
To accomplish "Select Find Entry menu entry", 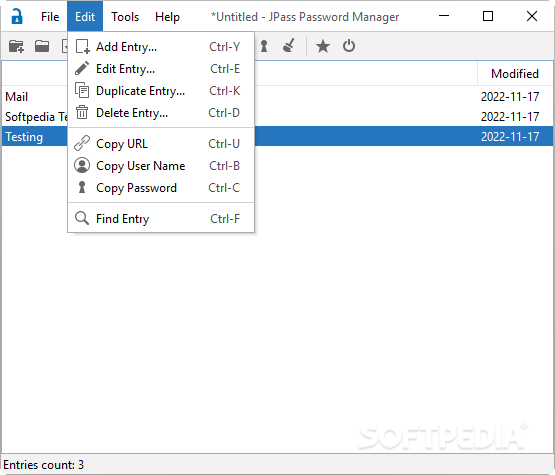I will pos(161,219).
